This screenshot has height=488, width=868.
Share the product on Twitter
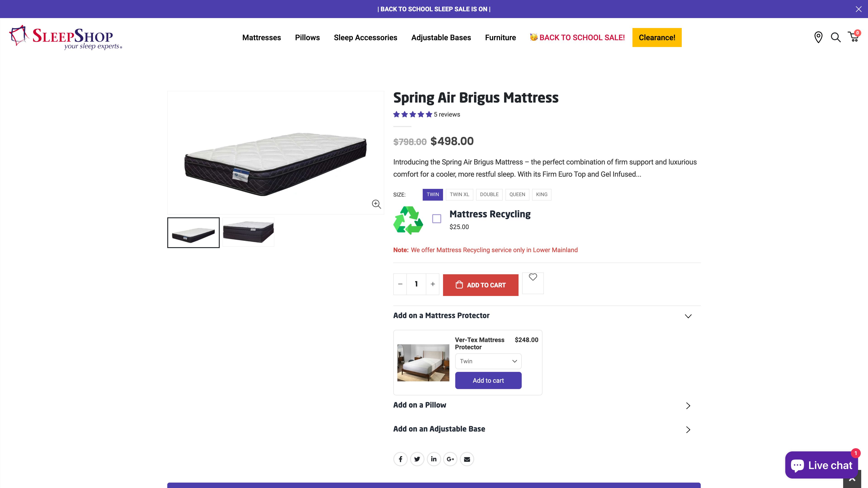(417, 459)
